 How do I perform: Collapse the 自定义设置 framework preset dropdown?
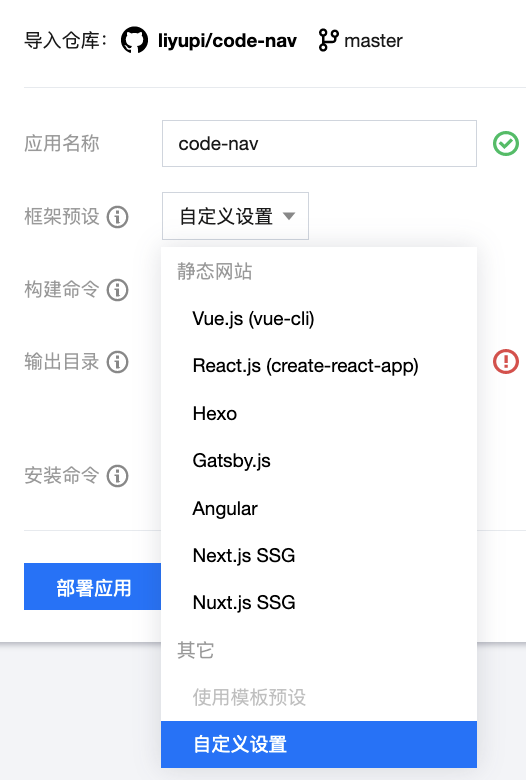[235, 216]
